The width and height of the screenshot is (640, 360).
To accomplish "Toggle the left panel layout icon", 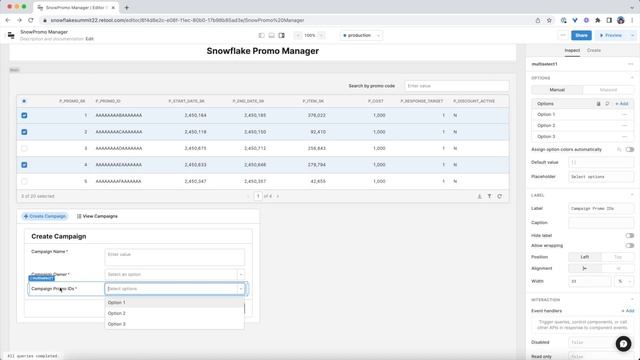I will click(x=262, y=36).
